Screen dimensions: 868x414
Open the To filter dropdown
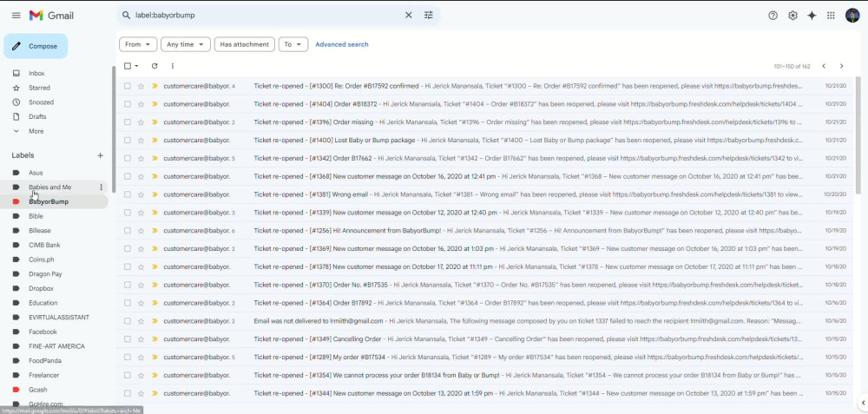point(293,44)
